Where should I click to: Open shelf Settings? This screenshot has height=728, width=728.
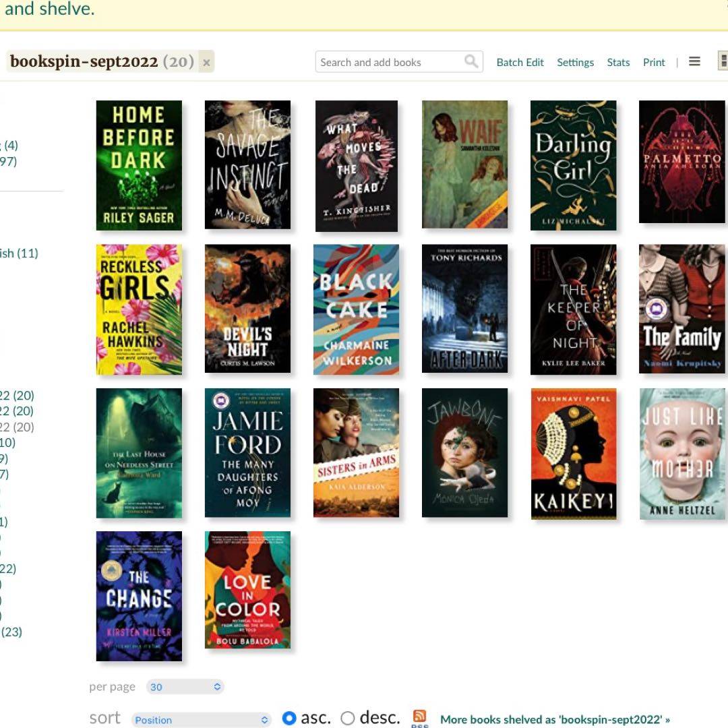point(575,62)
